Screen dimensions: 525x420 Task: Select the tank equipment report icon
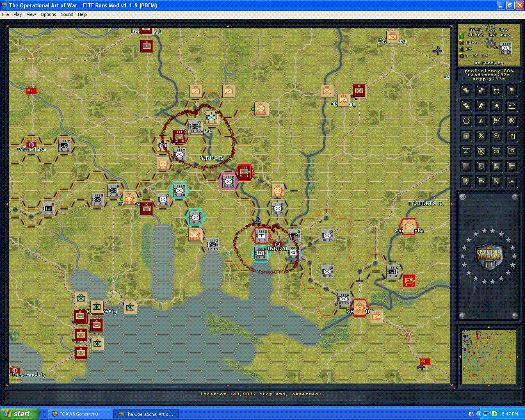511,182
